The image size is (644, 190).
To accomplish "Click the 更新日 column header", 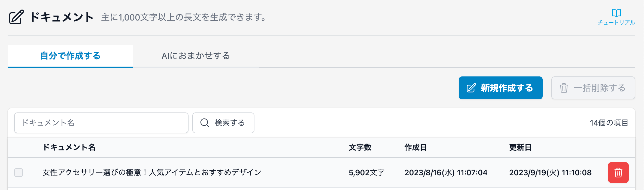I will pos(520,147).
